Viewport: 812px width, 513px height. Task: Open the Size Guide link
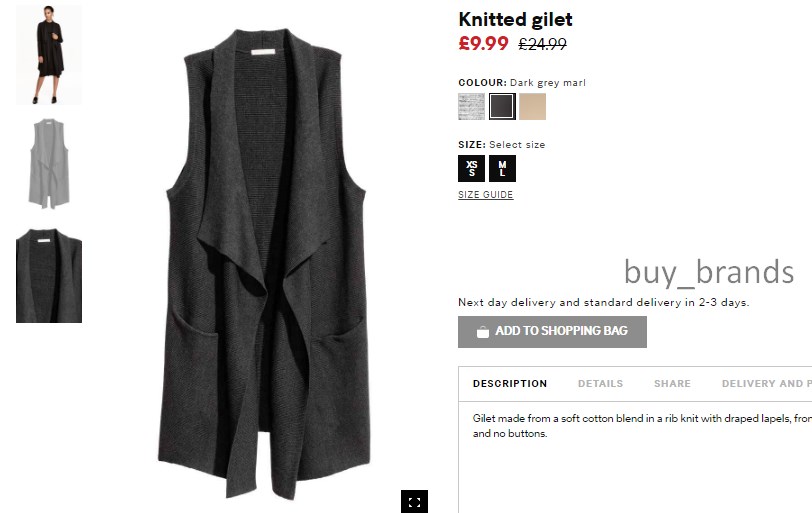tap(486, 195)
